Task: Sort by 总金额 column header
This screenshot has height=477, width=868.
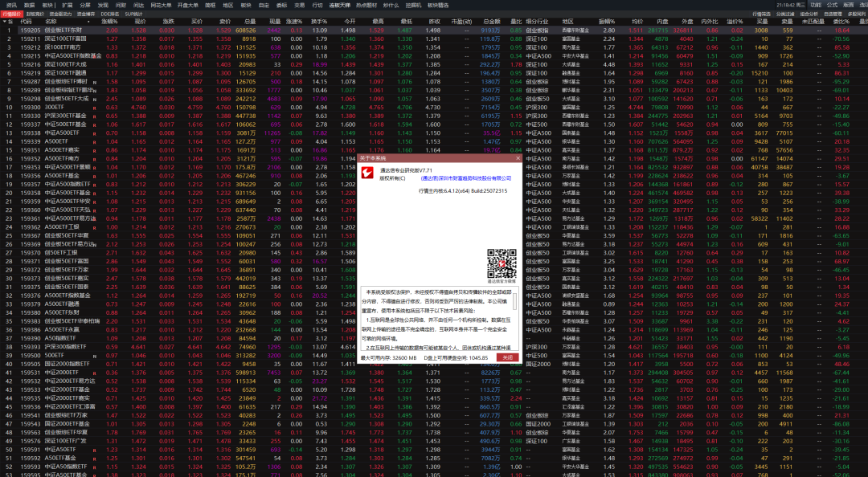Action: tap(490, 22)
